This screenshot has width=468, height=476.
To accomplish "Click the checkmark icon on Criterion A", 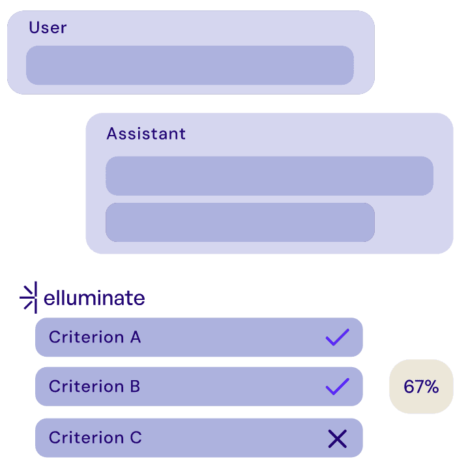I will click(x=337, y=337).
